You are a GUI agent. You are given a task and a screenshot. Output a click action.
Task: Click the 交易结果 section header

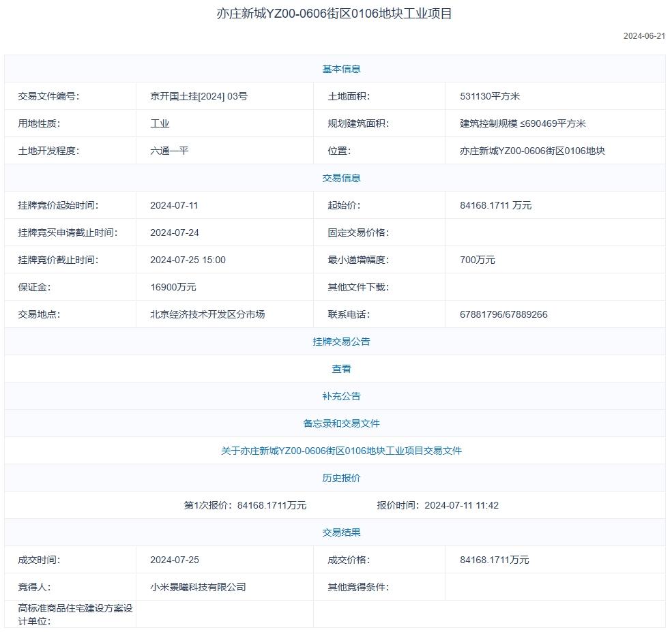[341, 532]
